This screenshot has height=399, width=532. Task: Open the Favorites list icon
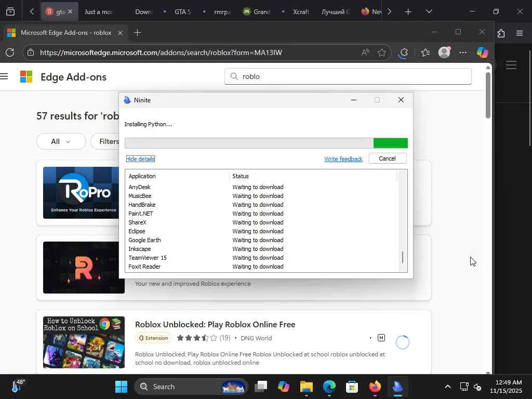click(425, 52)
